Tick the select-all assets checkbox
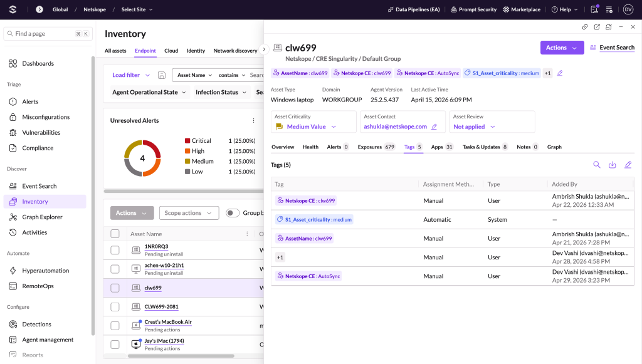The image size is (642, 364). tap(115, 234)
